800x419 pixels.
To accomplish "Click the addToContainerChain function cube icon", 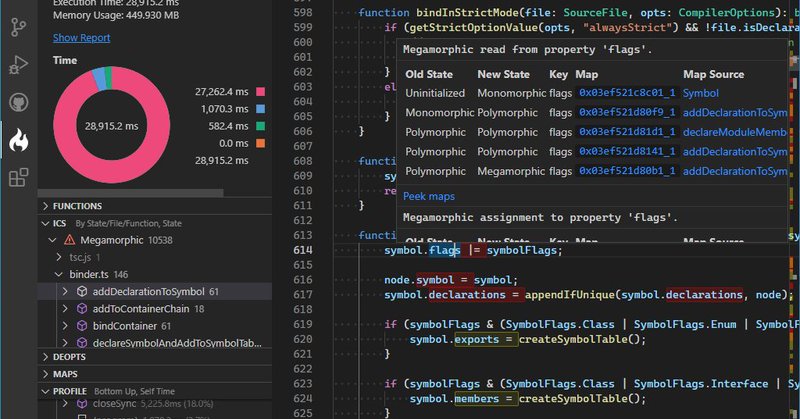I will click(x=82, y=309).
